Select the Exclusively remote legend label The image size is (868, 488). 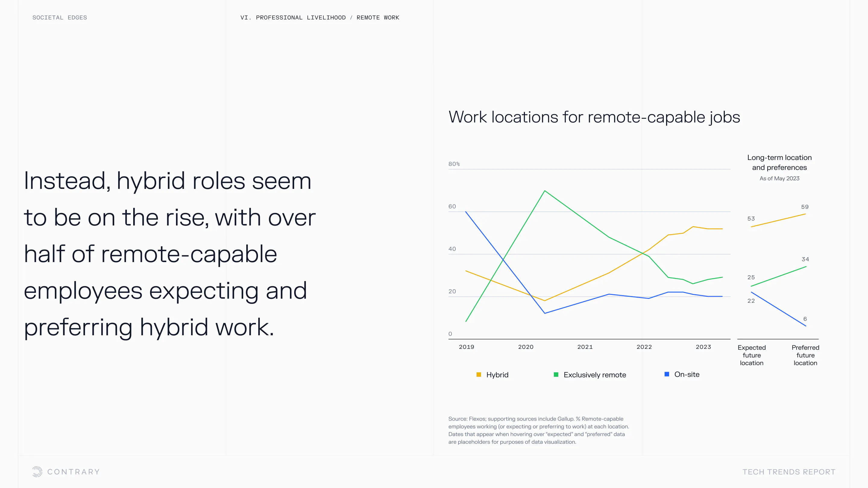[x=594, y=375]
